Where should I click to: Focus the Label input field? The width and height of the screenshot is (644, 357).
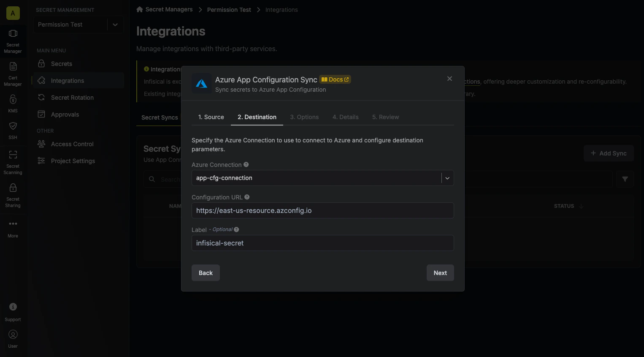coord(323,243)
